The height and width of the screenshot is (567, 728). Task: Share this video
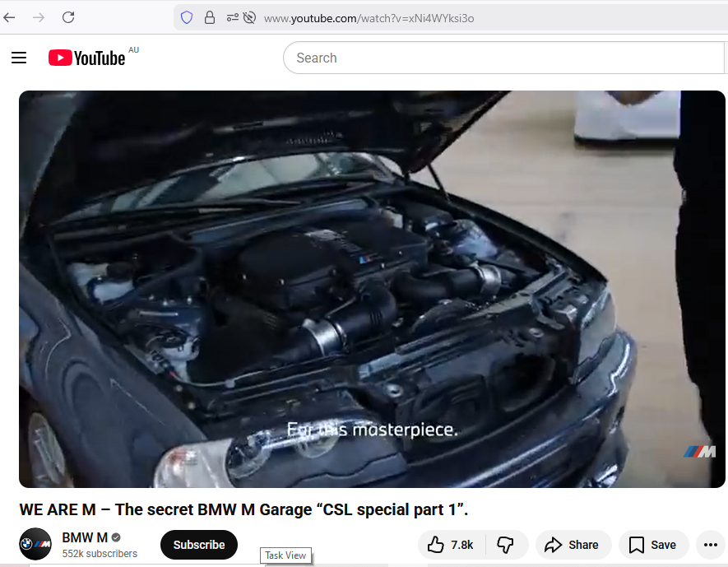[573, 545]
